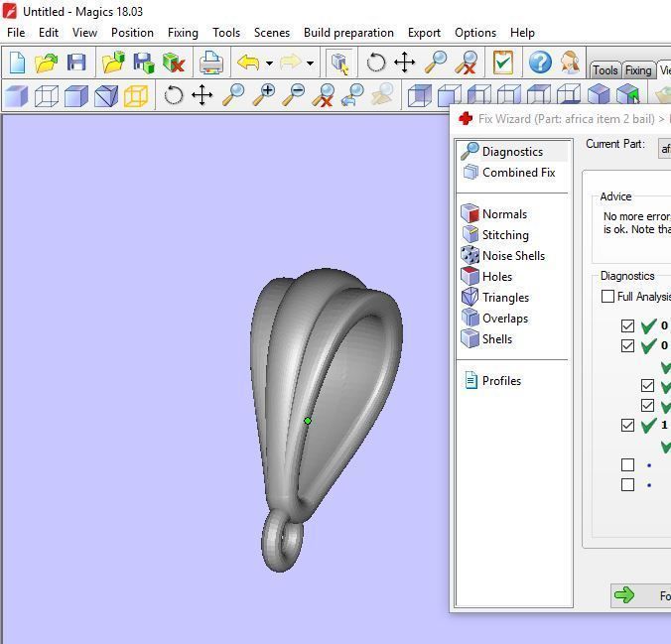This screenshot has height=644, width=671.
Task: Open Noise Shells page in Fix Wizard
Action: (x=503, y=255)
